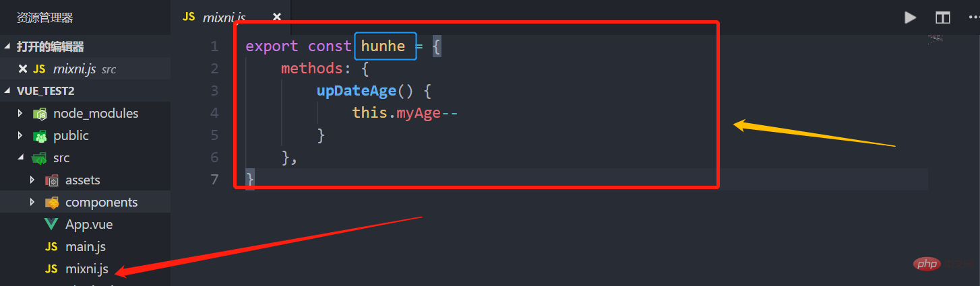This screenshot has width=980, height=286.
Task: Click the Vue icon beside App.vue
Action: [x=51, y=224]
